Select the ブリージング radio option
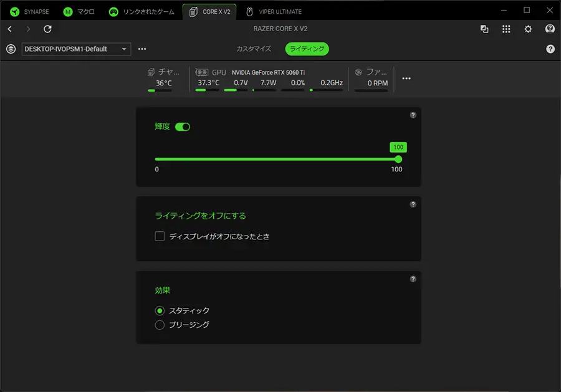 click(x=160, y=325)
